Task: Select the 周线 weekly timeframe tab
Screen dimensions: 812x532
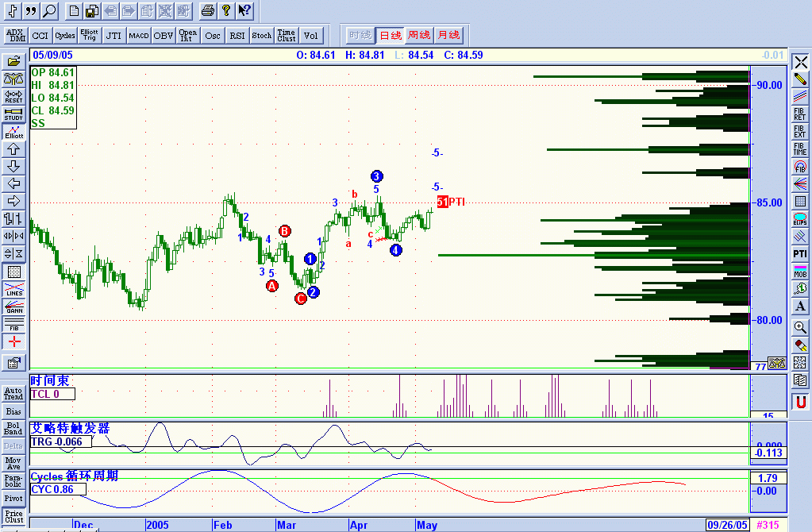Action: click(x=419, y=35)
